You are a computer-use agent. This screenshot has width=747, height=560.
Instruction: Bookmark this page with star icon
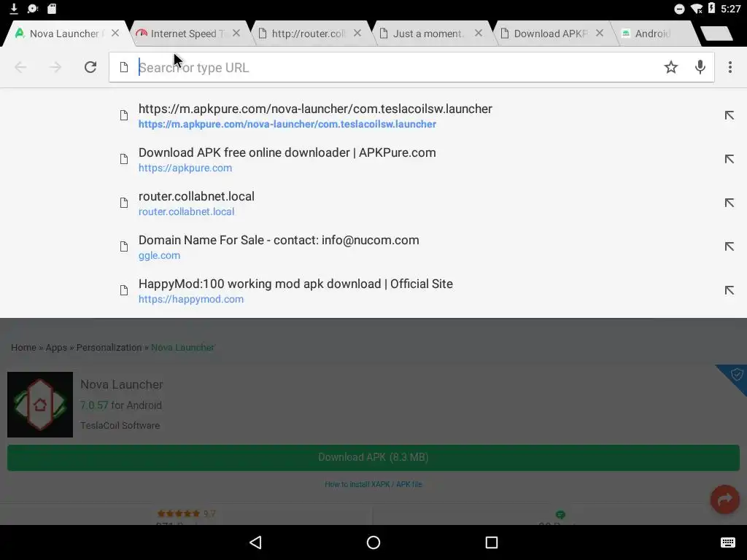coord(671,67)
